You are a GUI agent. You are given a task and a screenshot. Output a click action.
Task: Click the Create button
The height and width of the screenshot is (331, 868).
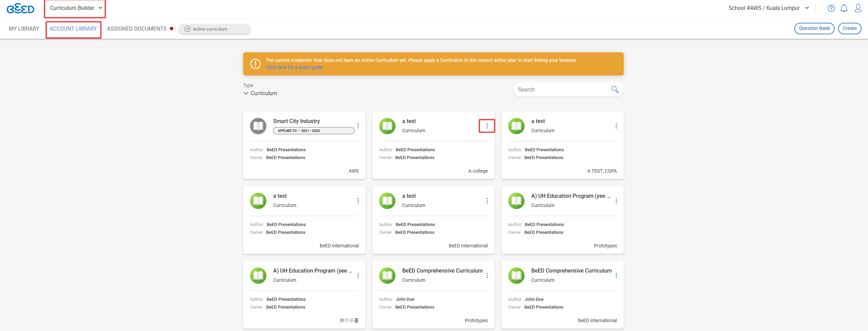pyautogui.click(x=849, y=29)
